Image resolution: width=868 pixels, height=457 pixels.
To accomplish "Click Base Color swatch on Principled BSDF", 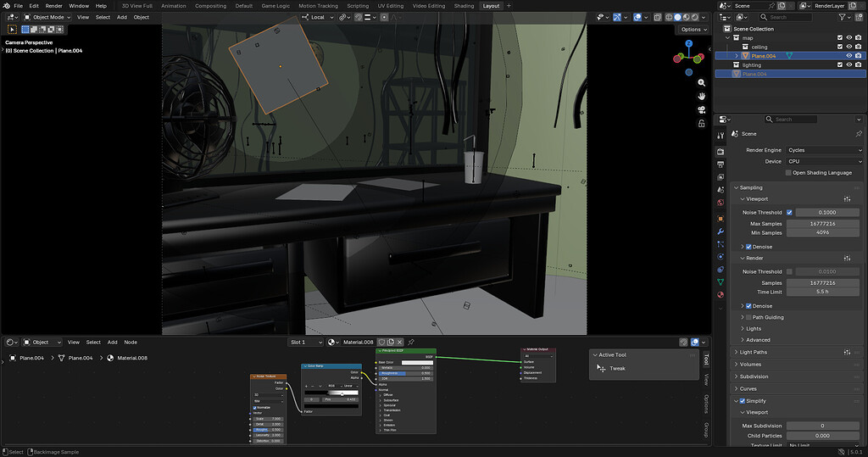I will [417, 362].
